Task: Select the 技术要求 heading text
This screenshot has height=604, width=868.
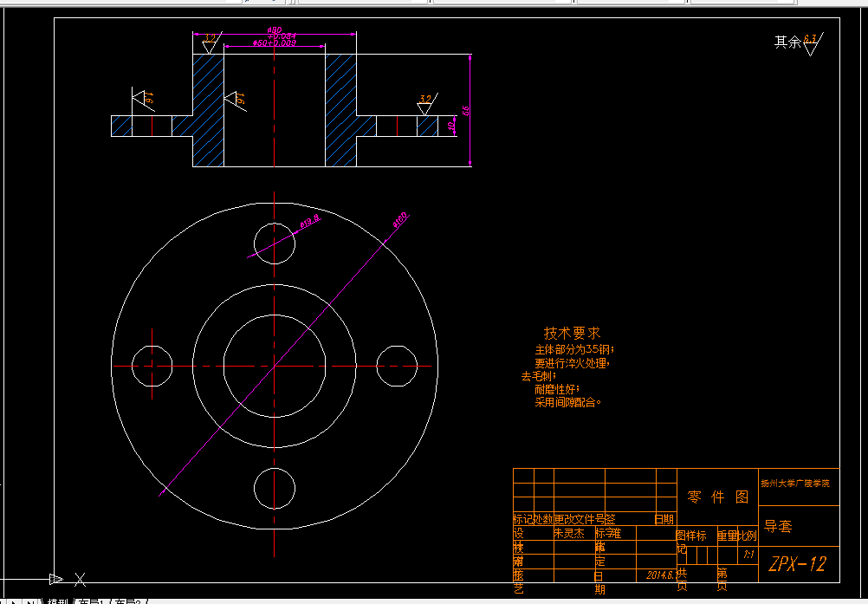Action: [572, 334]
